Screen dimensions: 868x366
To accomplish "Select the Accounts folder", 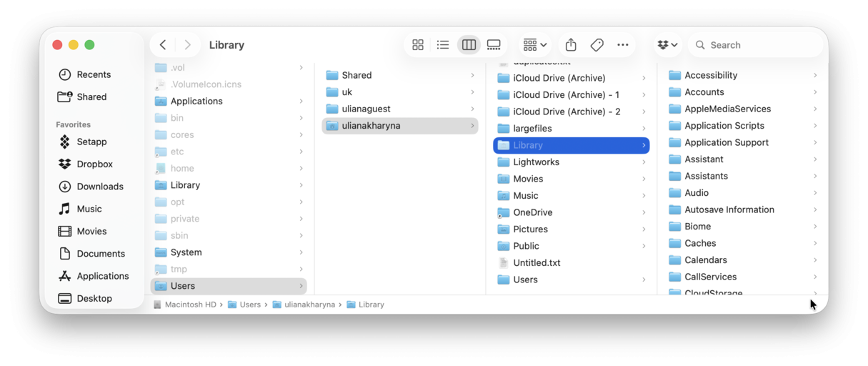I will (743, 91).
